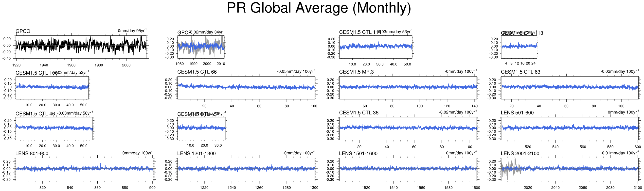
Task: Click the CESM1.5 CTL 66 panel title
Action: click(197, 72)
